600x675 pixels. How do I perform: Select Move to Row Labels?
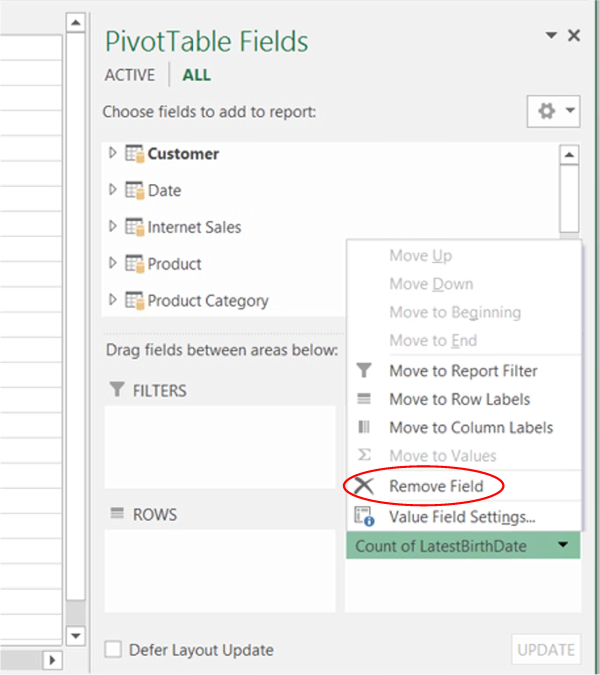click(x=459, y=399)
